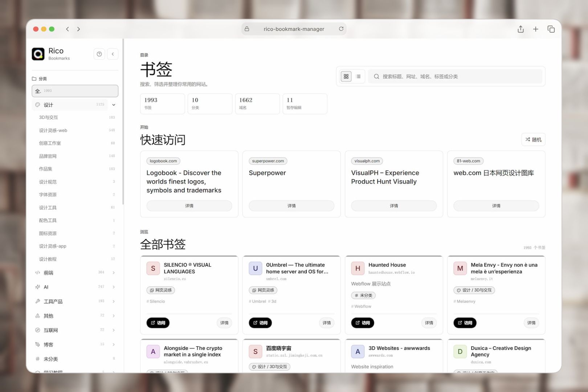The width and height of the screenshot is (588, 392).
Task: Open 详情 on the Haunted House card
Action: [429, 323]
